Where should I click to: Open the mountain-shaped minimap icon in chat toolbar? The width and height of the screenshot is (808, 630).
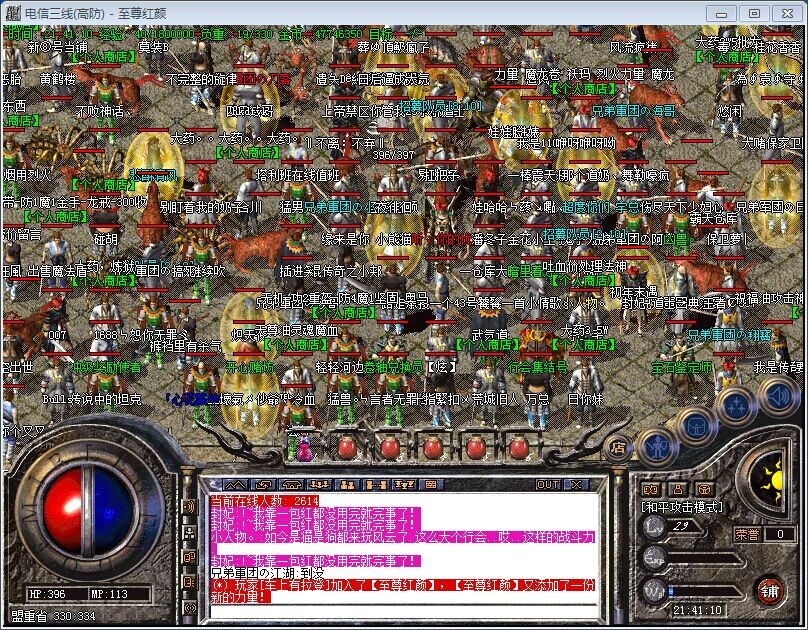[x=234, y=485]
